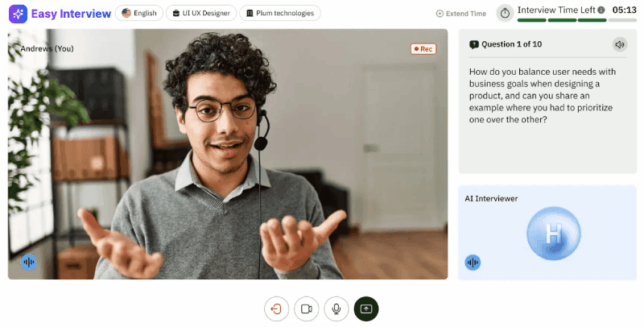Click the AI Interviewer label
The image size is (644, 327).
tap(491, 198)
